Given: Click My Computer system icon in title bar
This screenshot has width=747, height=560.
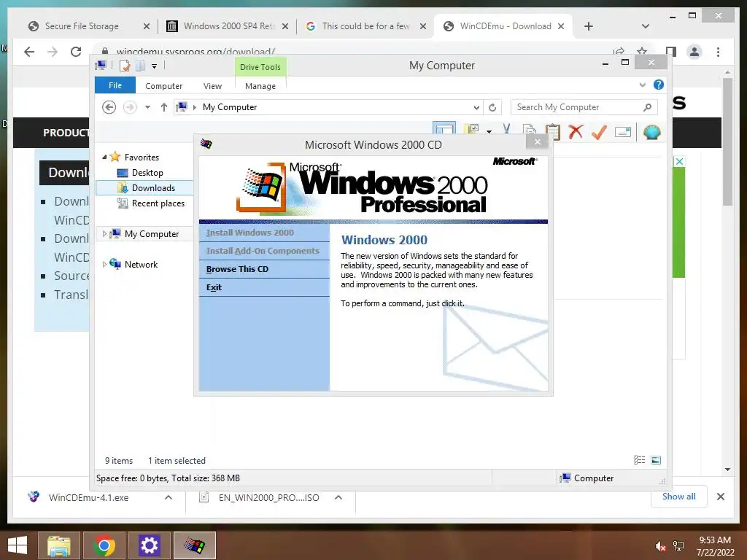Looking at the screenshot, I should pyautogui.click(x=101, y=65).
